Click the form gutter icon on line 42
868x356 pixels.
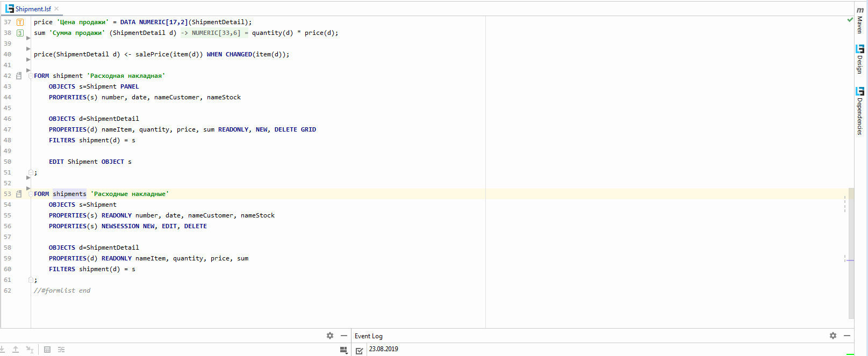click(19, 76)
